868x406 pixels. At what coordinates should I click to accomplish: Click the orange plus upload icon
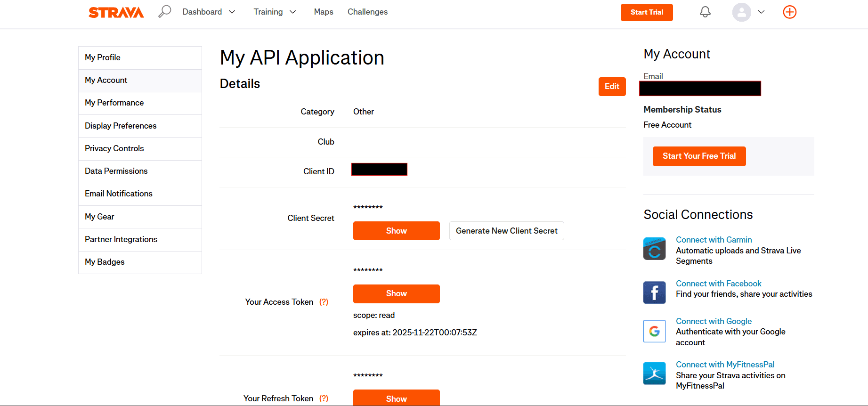[790, 12]
